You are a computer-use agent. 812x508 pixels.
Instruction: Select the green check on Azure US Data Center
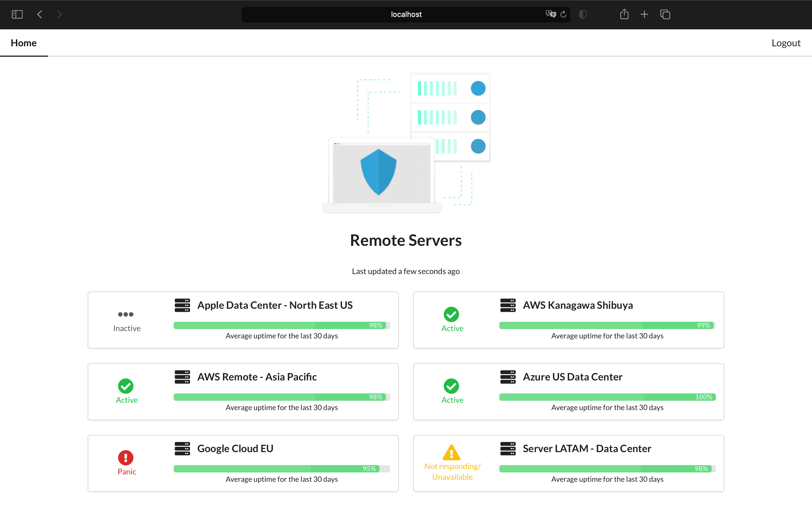pos(451,386)
